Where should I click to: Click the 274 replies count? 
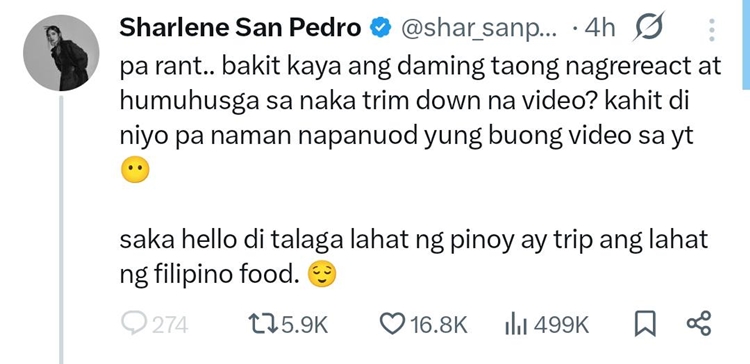[170, 326]
